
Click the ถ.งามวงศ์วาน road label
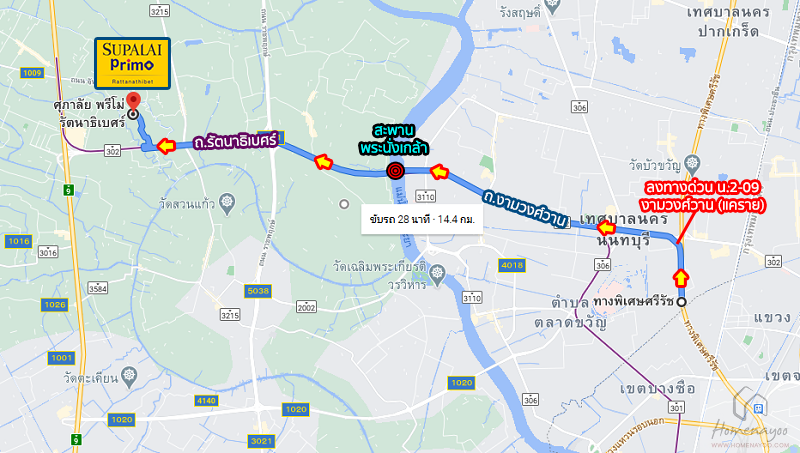[526, 208]
